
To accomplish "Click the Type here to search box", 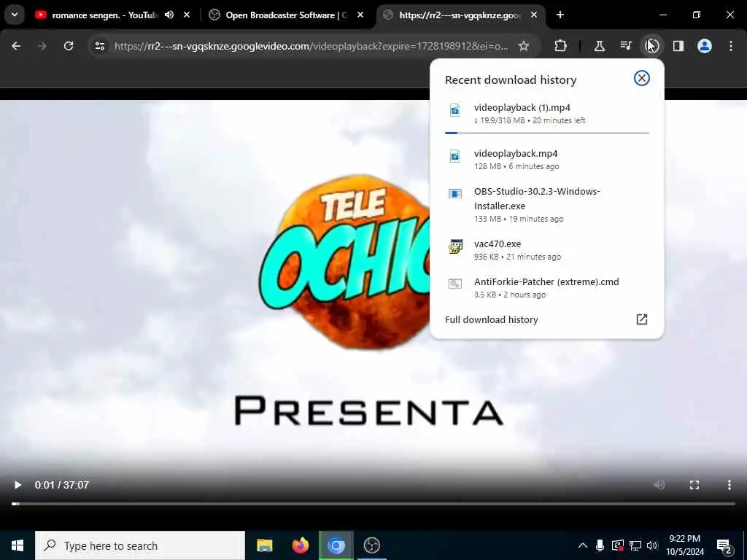I will point(140,545).
